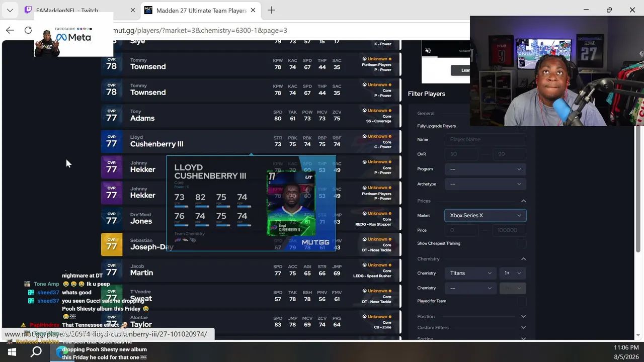Open the Archetype dropdown
644x362 pixels.
[x=486, y=184]
